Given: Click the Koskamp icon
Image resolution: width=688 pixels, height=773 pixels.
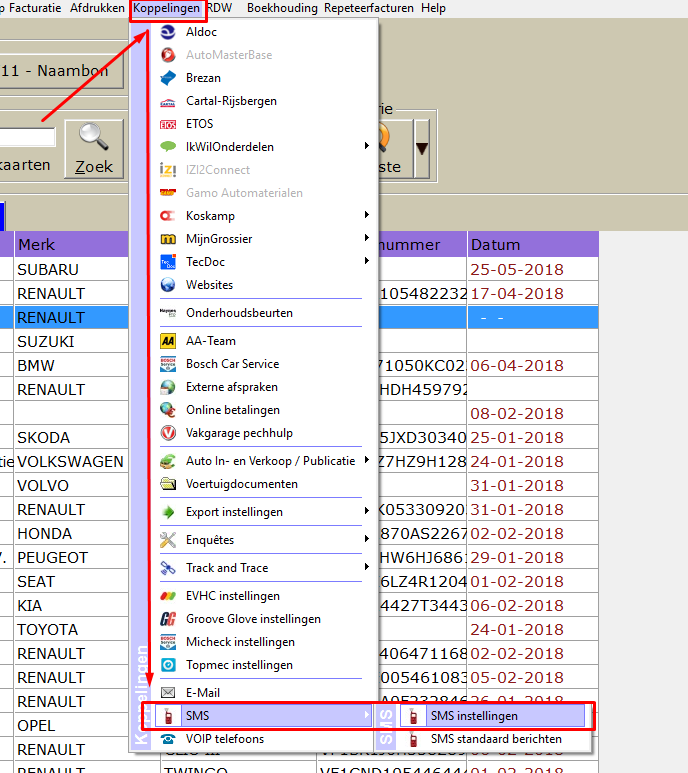Looking at the screenshot, I should point(168,216).
